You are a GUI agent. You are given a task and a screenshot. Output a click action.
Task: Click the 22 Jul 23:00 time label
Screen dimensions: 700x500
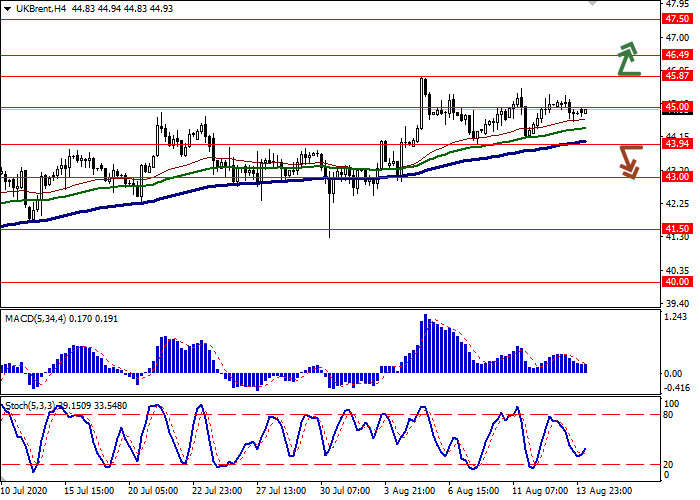pos(217,491)
